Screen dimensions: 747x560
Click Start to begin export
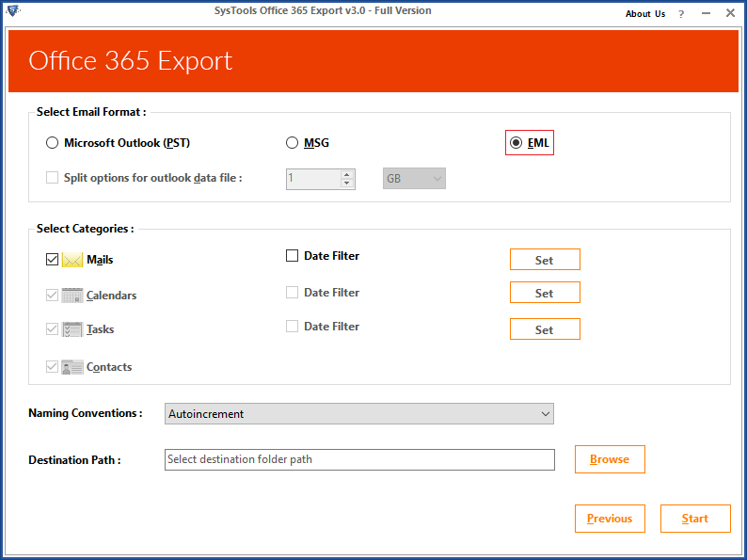tap(695, 519)
